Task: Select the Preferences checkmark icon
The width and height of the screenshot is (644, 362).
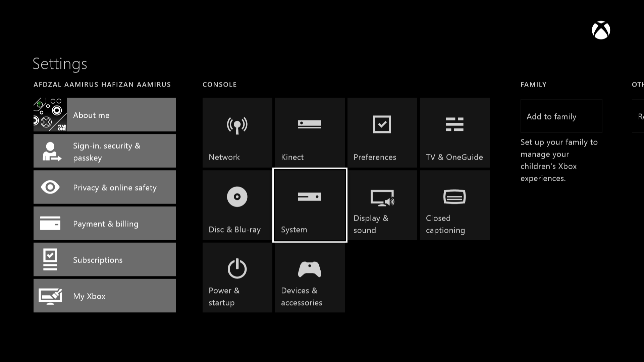Action: (382, 124)
